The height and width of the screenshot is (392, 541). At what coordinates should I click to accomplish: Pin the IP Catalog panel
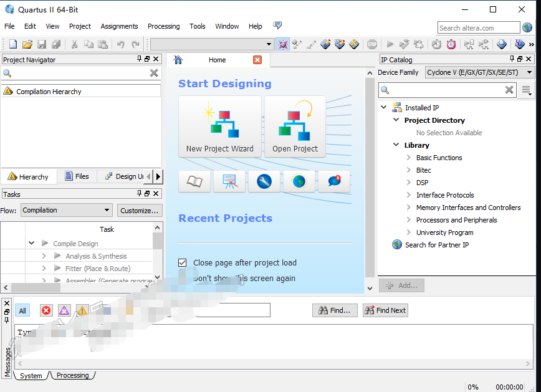point(512,59)
